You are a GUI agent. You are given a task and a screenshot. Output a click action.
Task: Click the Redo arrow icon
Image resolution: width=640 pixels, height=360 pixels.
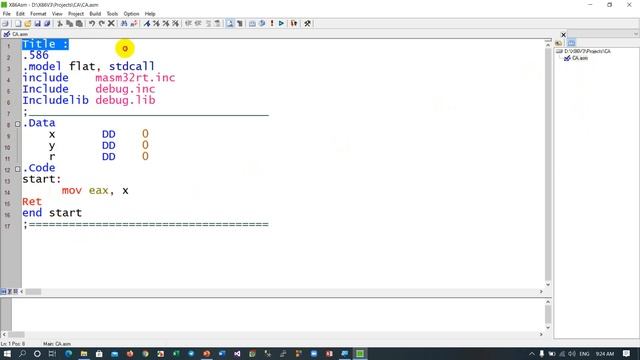click(x=102, y=24)
